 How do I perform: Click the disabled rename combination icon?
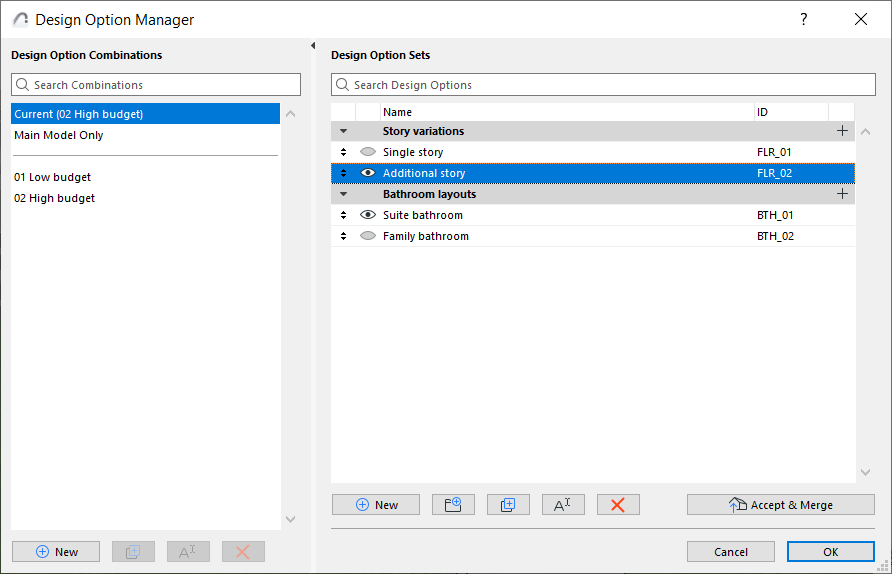pyautogui.click(x=188, y=552)
